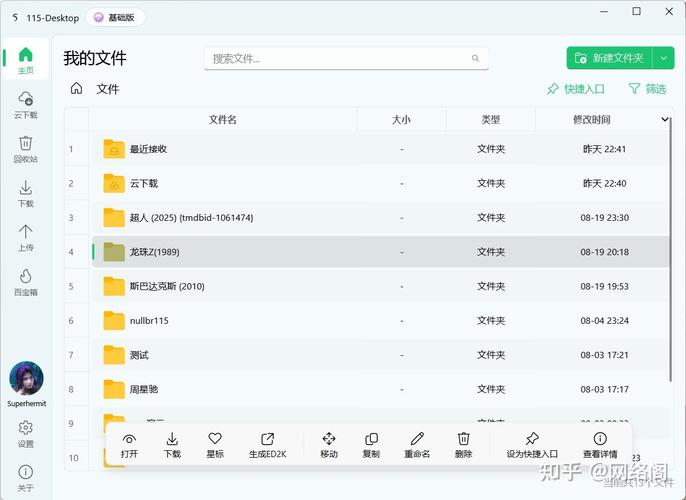
Task: Open 查看详情 info icon
Action: tap(600, 439)
